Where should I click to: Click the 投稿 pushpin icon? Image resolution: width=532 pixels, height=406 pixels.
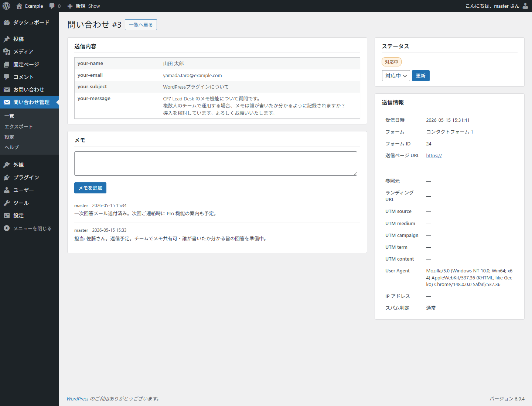point(7,39)
